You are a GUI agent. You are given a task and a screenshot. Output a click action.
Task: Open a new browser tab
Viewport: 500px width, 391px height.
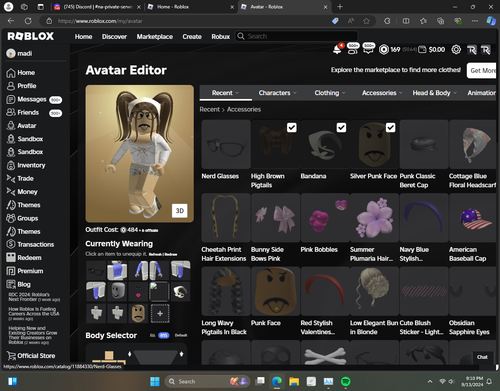tap(340, 7)
